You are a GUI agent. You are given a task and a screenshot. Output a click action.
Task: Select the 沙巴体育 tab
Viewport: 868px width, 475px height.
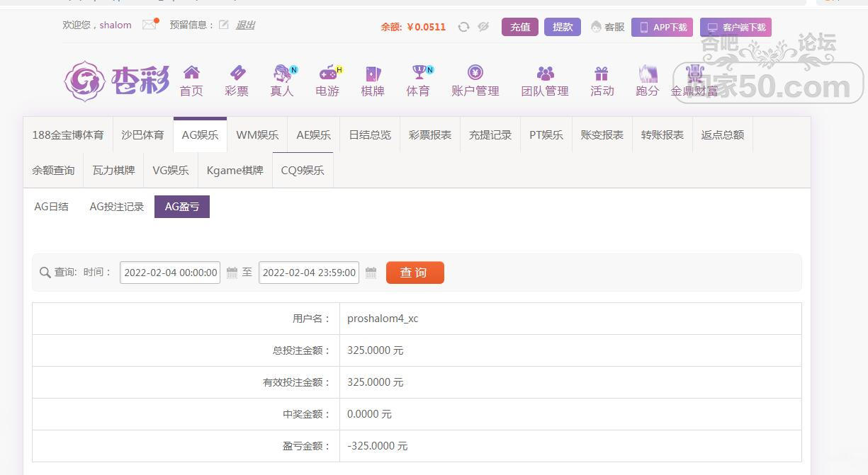142,135
